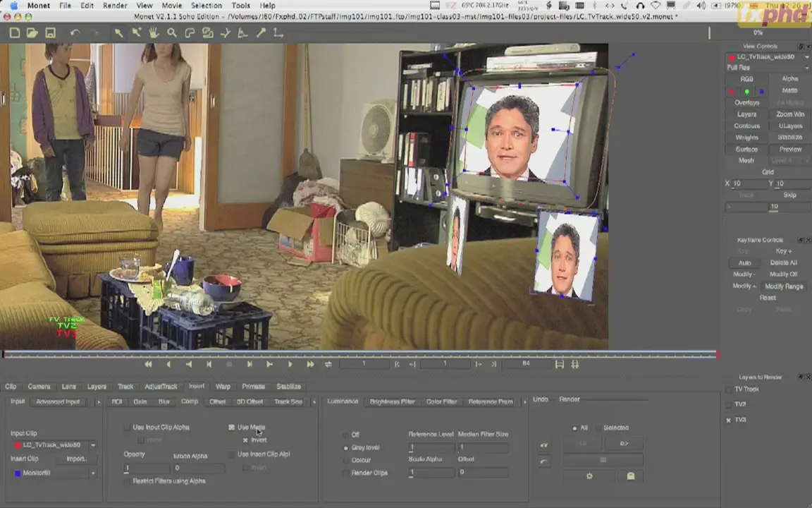Open the Render menu
The height and width of the screenshot is (508, 812).
pos(114,6)
